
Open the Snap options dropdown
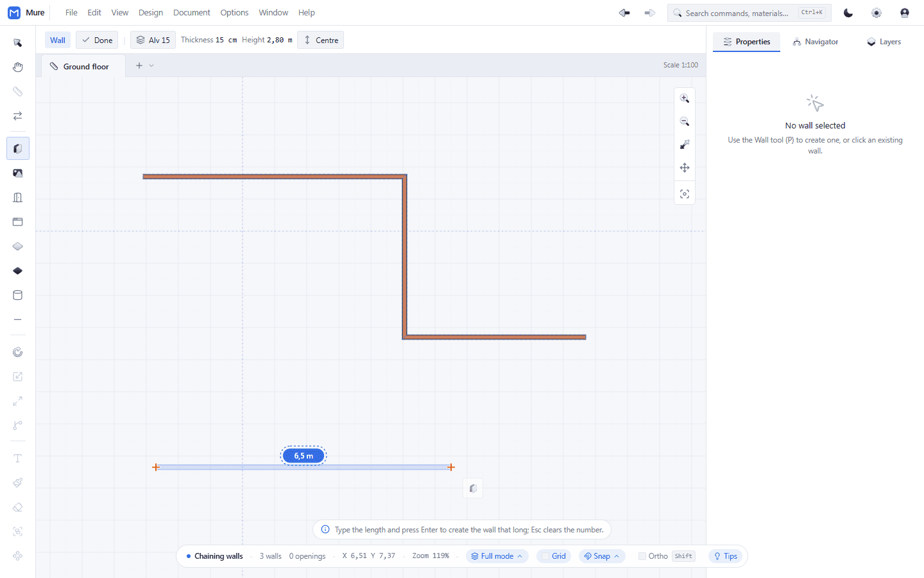(x=602, y=556)
